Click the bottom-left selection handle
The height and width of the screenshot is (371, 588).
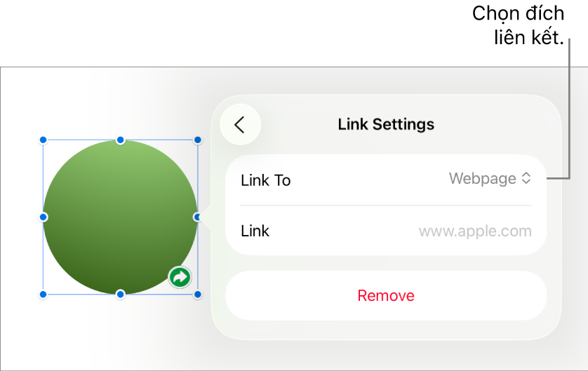pyautogui.click(x=43, y=295)
